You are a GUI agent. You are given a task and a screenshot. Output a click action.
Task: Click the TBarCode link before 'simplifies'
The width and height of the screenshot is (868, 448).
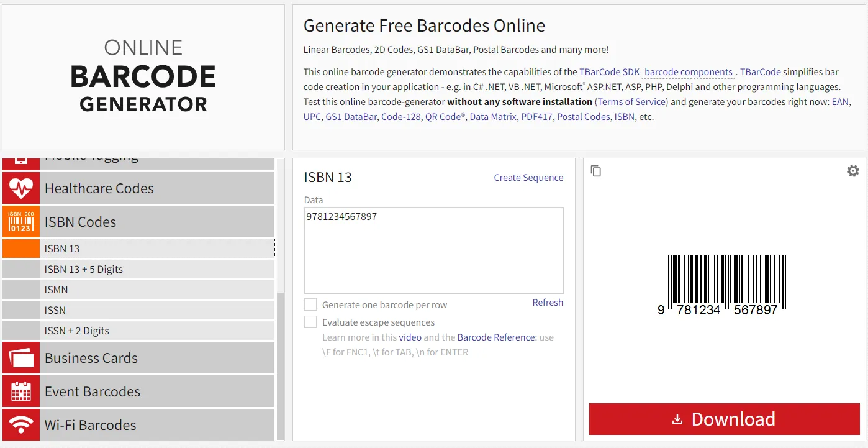pos(761,72)
